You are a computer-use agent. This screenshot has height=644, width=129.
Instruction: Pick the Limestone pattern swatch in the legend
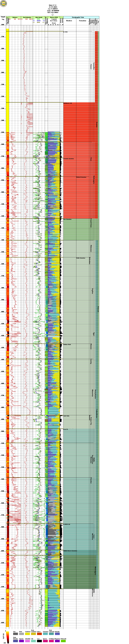[45, 634]
